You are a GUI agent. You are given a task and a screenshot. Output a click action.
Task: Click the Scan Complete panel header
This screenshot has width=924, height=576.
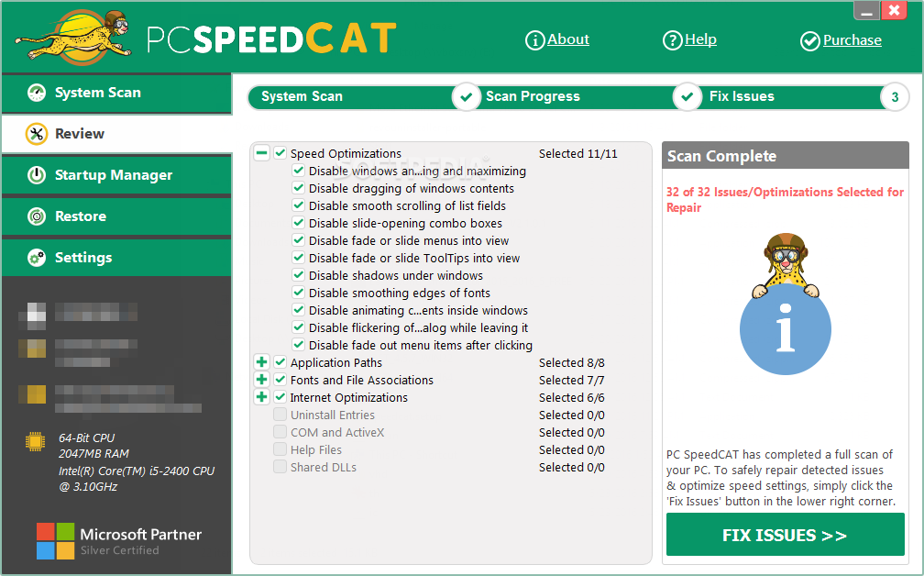(785, 156)
